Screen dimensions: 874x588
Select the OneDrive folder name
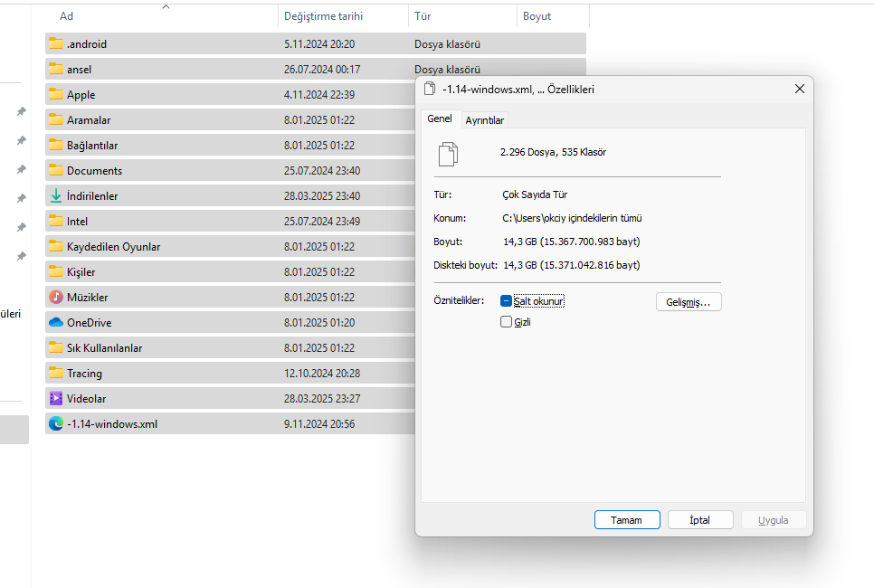pos(90,323)
